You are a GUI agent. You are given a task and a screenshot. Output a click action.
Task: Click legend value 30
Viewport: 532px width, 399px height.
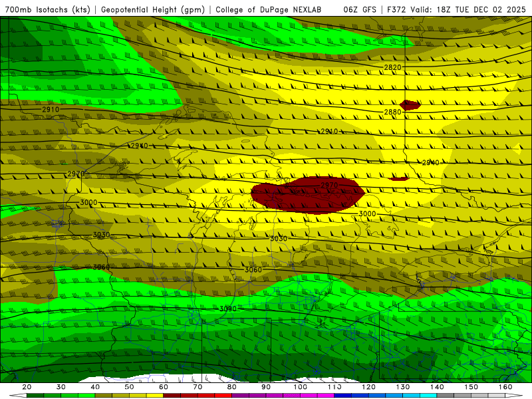tap(61, 387)
